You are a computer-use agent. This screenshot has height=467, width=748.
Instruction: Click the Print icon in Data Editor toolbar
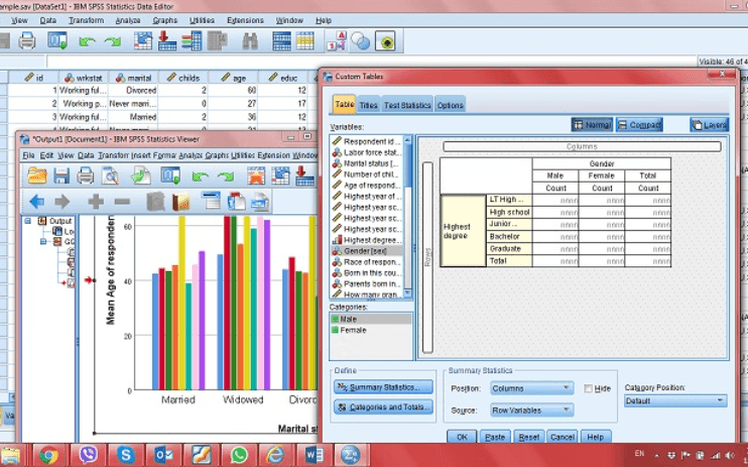pos(27,41)
